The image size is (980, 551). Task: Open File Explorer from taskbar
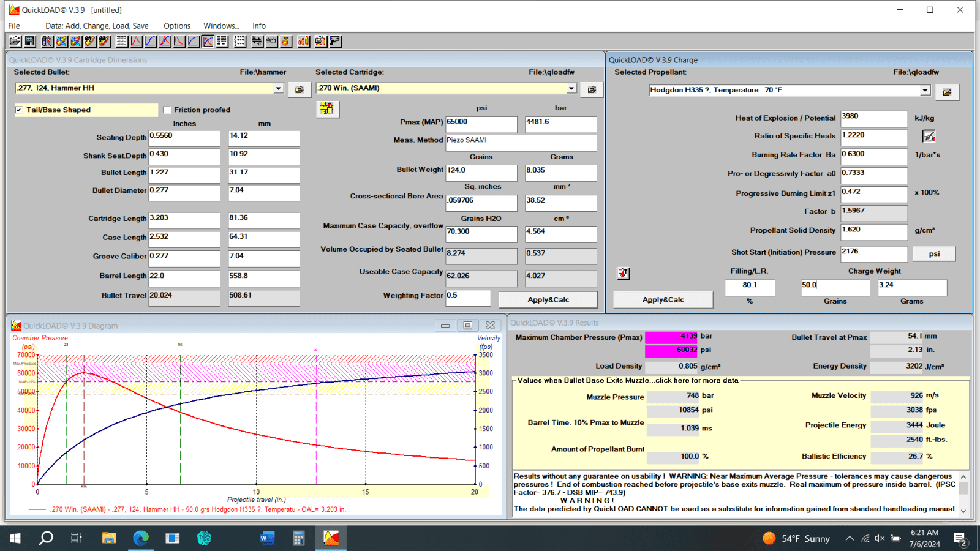109,538
